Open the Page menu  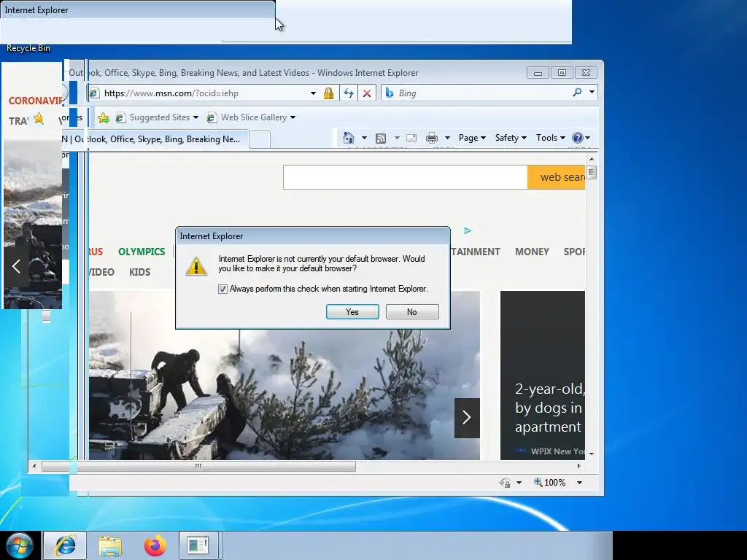[x=472, y=138]
